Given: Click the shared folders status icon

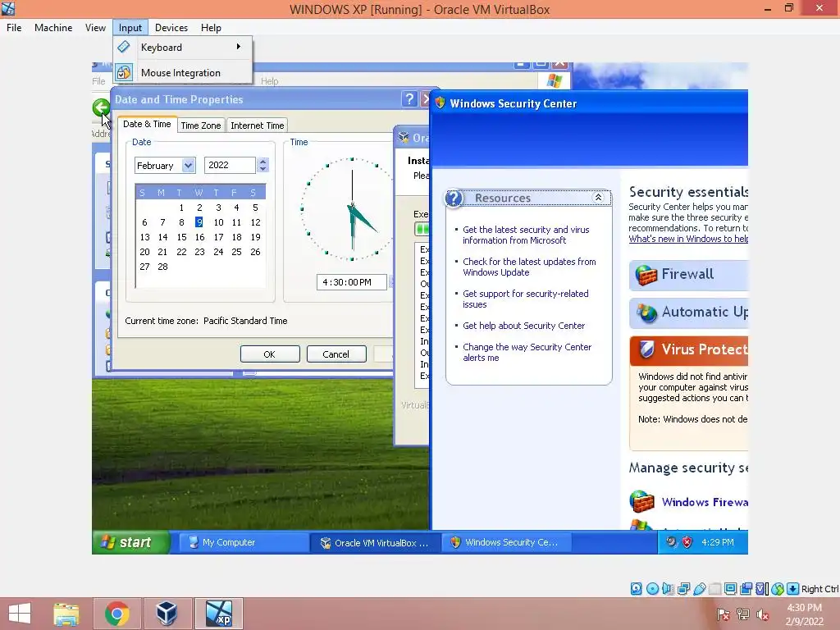Looking at the screenshot, I should point(714,589).
